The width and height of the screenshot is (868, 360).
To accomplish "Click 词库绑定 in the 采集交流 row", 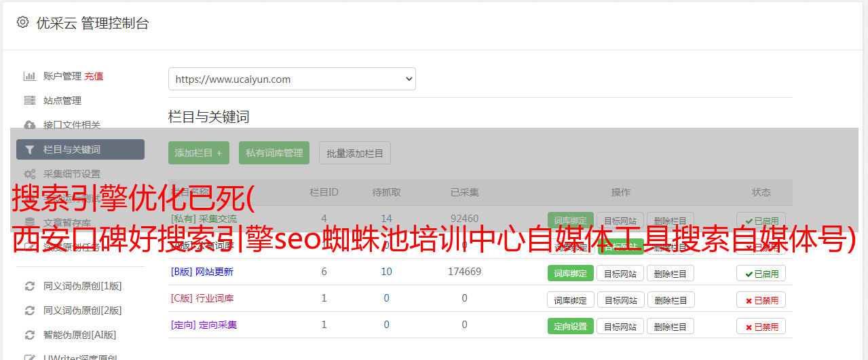I will click(x=571, y=220).
